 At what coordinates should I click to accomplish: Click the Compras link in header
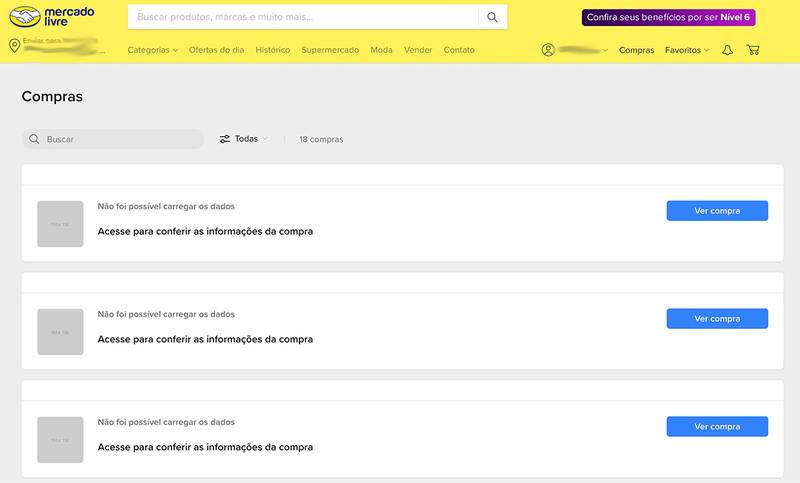(636, 50)
